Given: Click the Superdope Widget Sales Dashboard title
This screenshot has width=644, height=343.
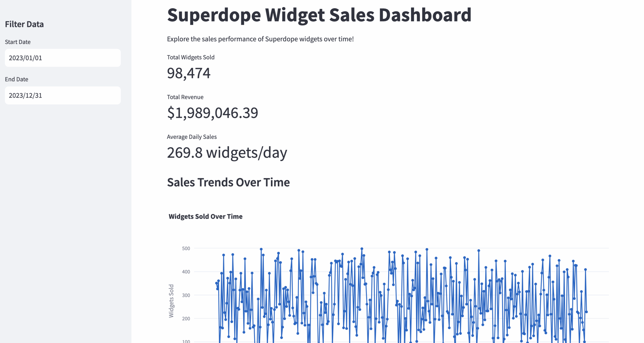Looking at the screenshot, I should pos(319,15).
